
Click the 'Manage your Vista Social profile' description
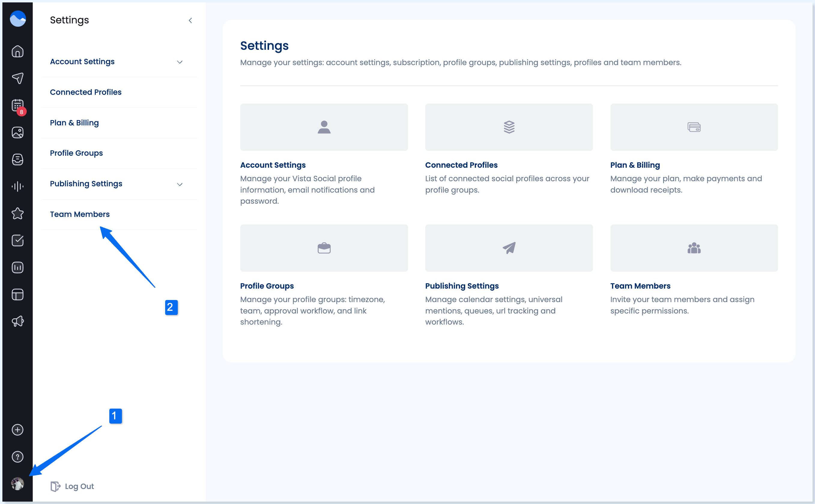(307, 190)
